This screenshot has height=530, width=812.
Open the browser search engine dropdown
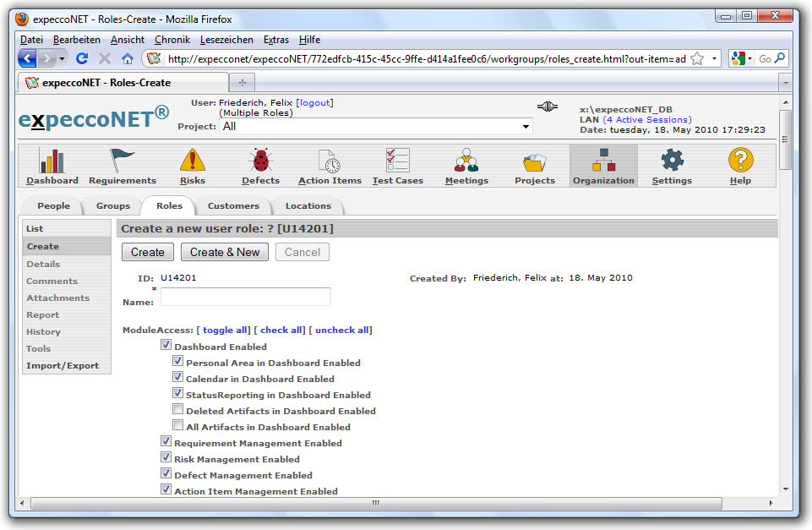[742, 58]
